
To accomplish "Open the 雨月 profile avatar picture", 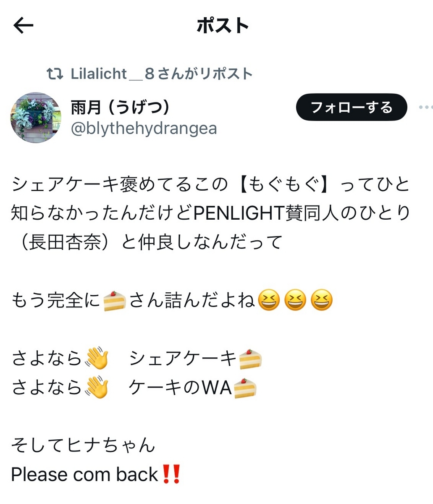I will coord(36,118).
